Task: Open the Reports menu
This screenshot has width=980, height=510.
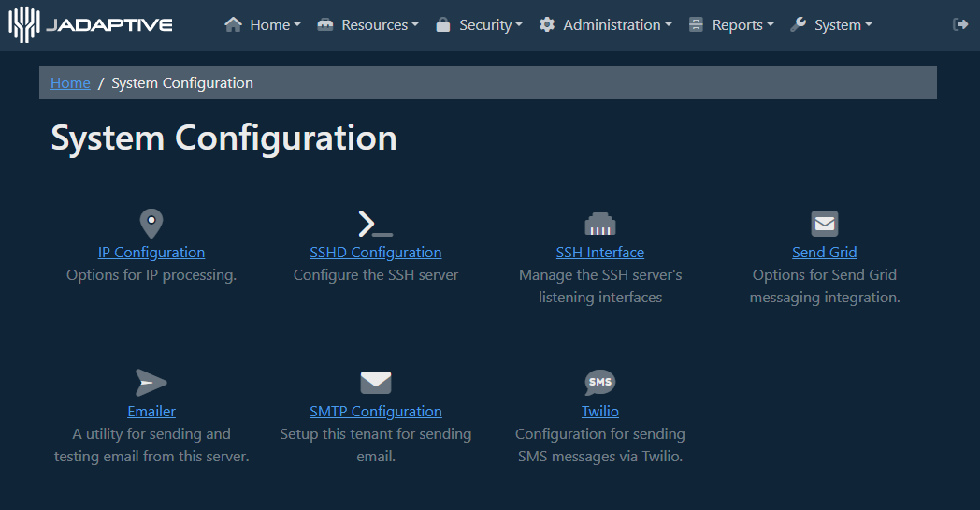Action: pyautogui.click(x=731, y=25)
